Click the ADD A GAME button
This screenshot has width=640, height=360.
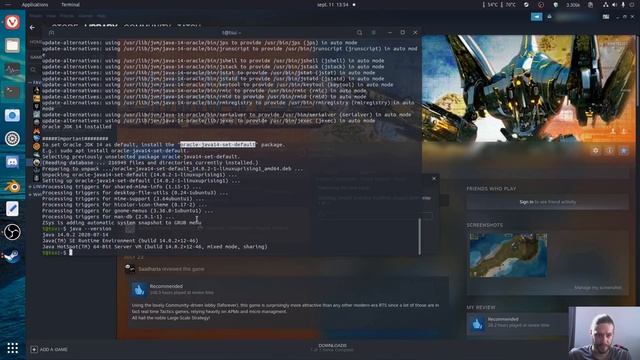[49, 349]
